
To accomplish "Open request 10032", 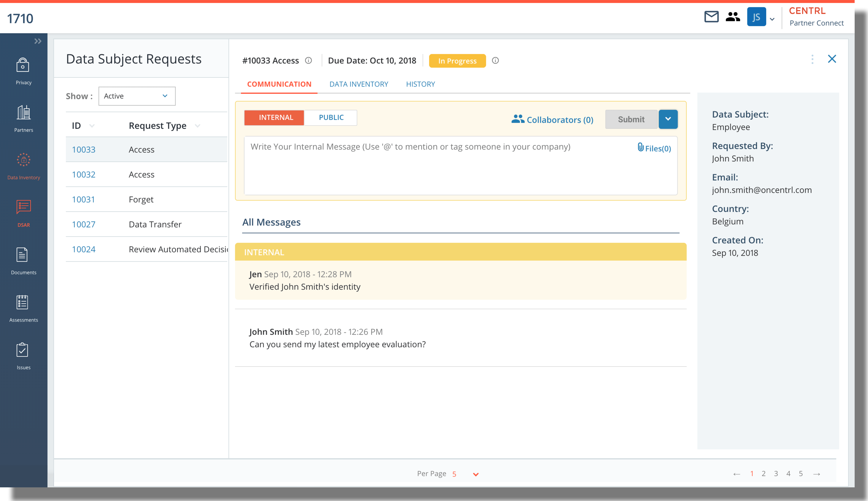I will [x=84, y=175].
